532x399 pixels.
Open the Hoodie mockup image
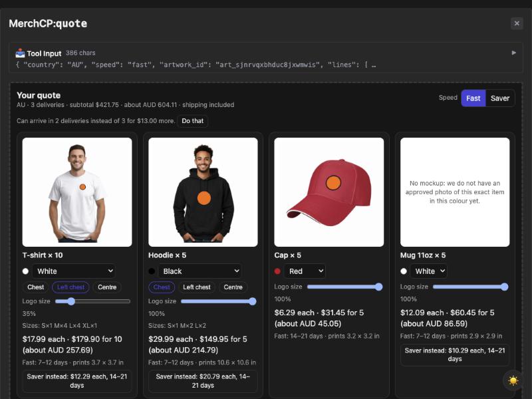click(203, 192)
